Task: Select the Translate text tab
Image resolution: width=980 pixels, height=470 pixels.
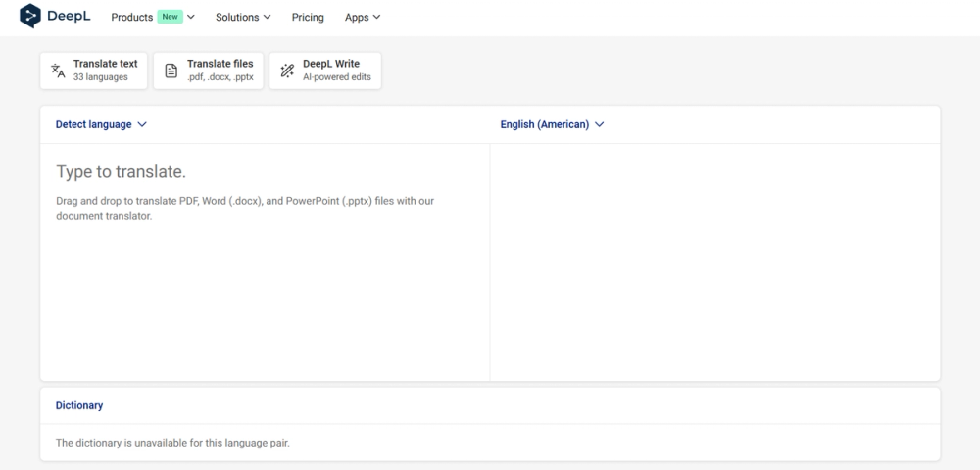Action: pos(94,70)
